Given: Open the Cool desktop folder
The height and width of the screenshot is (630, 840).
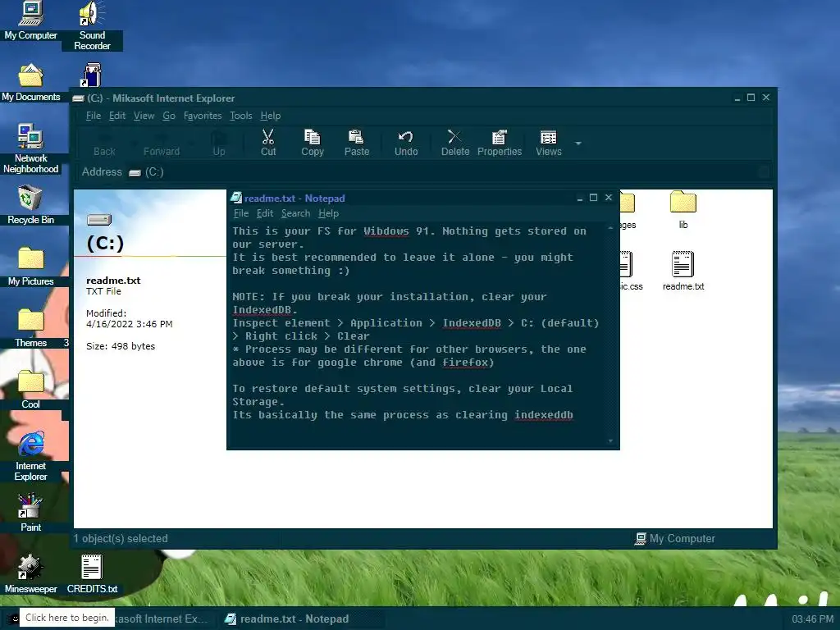Looking at the screenshot, I should click(30, 390).
